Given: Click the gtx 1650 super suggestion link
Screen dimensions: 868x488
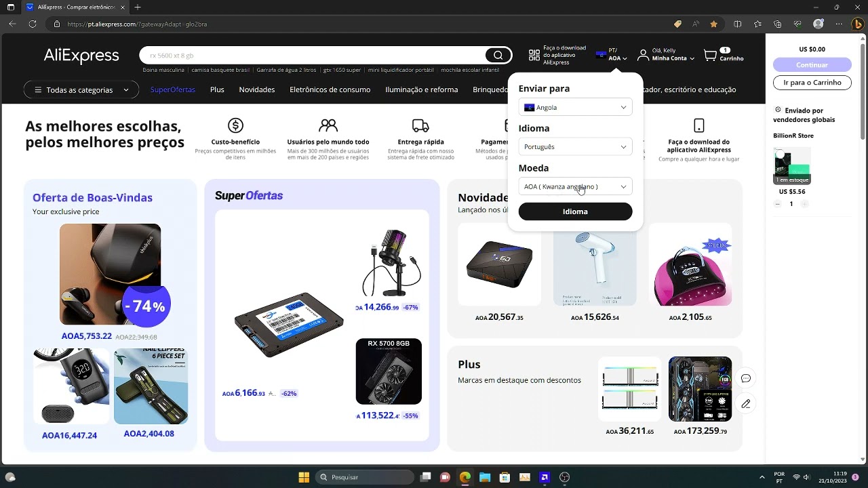Looking at the screenshot, I should [342, 70].
